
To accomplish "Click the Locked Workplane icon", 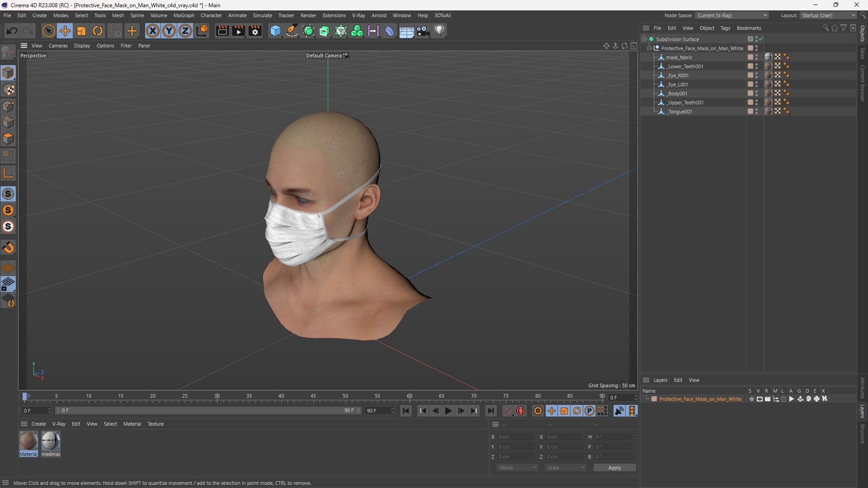I will (x=8, y=284).
